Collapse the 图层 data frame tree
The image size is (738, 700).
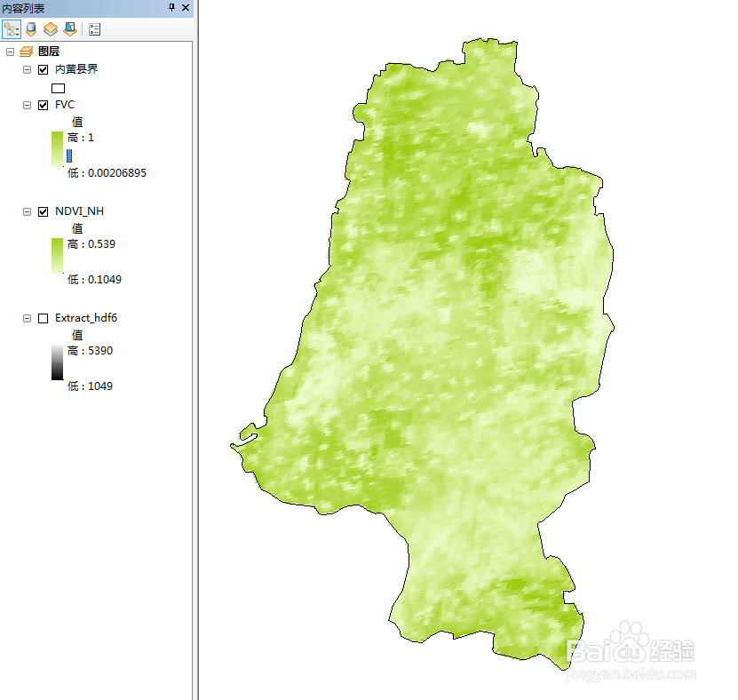point(10,52)
